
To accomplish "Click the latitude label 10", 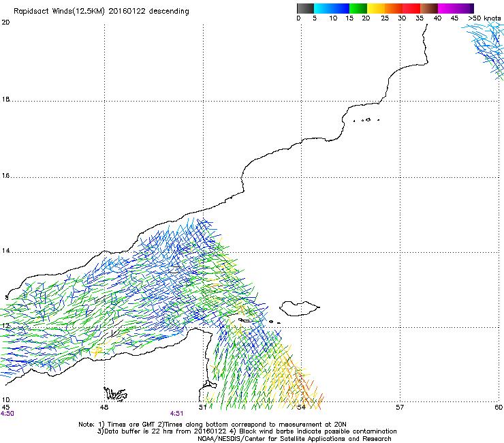I will (5, 400).
